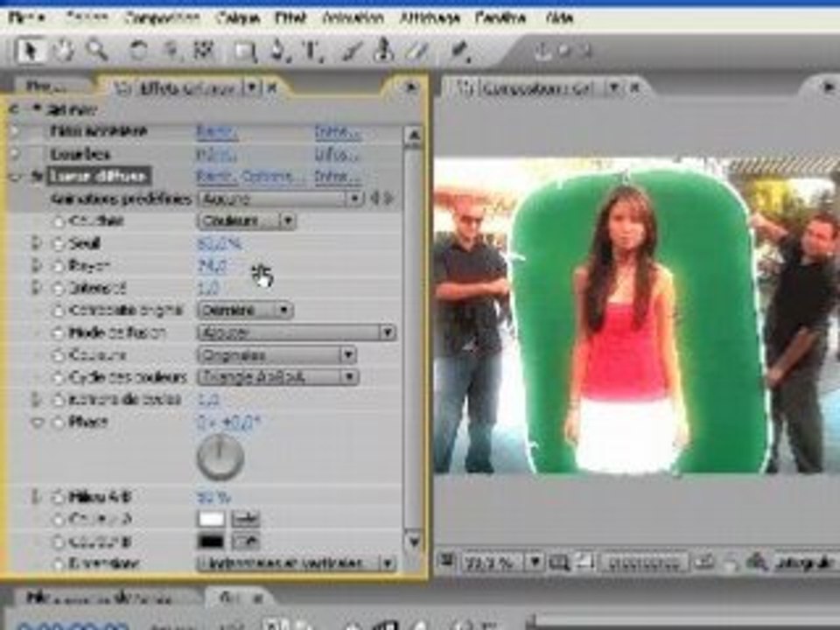The width and height of the screenshot is (840, 630).
Task: Toggle the Seuil stopwatch
Action: pyautogui.click(x=58, y=244)
